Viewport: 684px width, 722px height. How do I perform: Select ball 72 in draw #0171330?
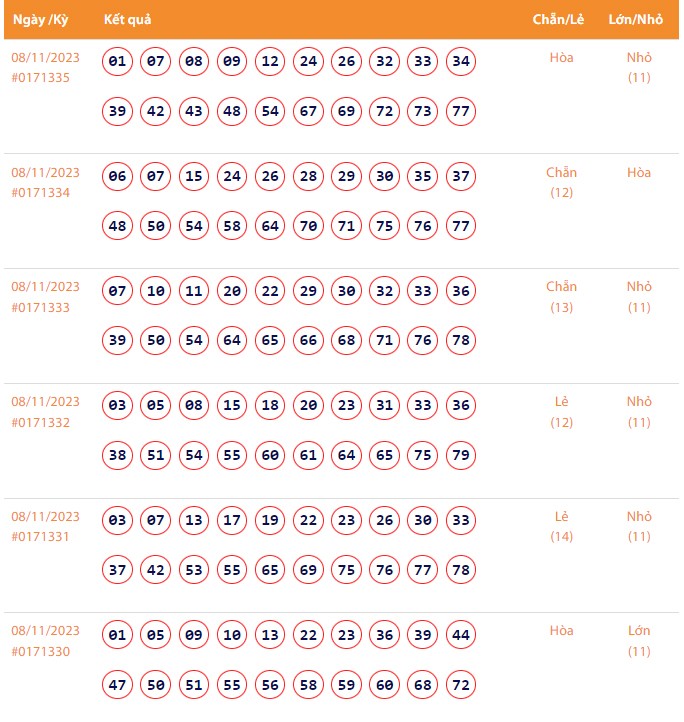(461, 685)
